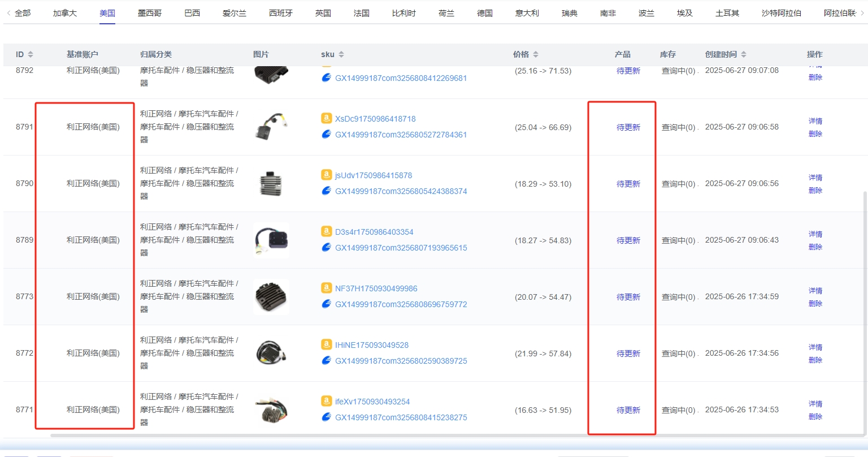The image size is (868, 457).
Task: Switch to the 德国 tab
Action: (485, 13)
